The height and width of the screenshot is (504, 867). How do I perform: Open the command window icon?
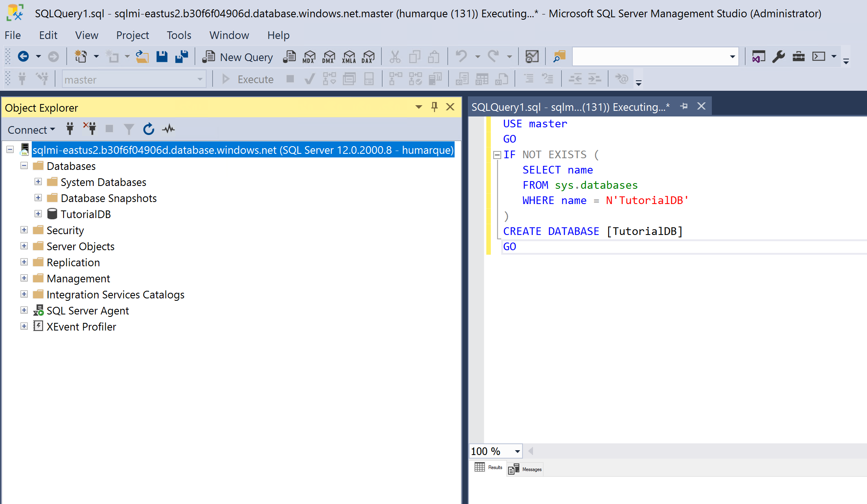point(819,57)
